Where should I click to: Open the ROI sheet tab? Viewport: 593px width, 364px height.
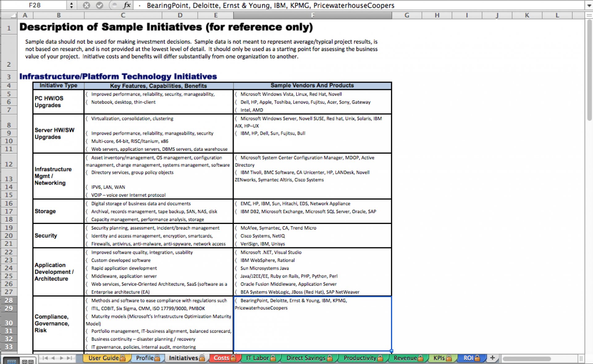[472, 358]
